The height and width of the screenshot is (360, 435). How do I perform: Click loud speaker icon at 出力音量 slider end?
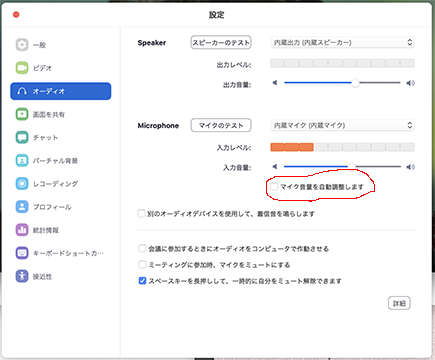click(x=410, y=83)
